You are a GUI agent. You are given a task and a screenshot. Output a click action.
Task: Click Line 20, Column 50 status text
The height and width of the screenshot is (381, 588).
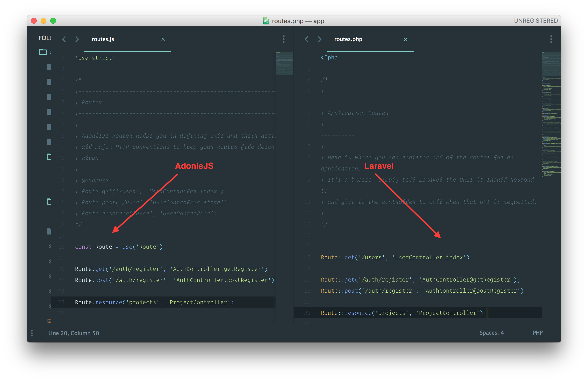pos(74,333)
